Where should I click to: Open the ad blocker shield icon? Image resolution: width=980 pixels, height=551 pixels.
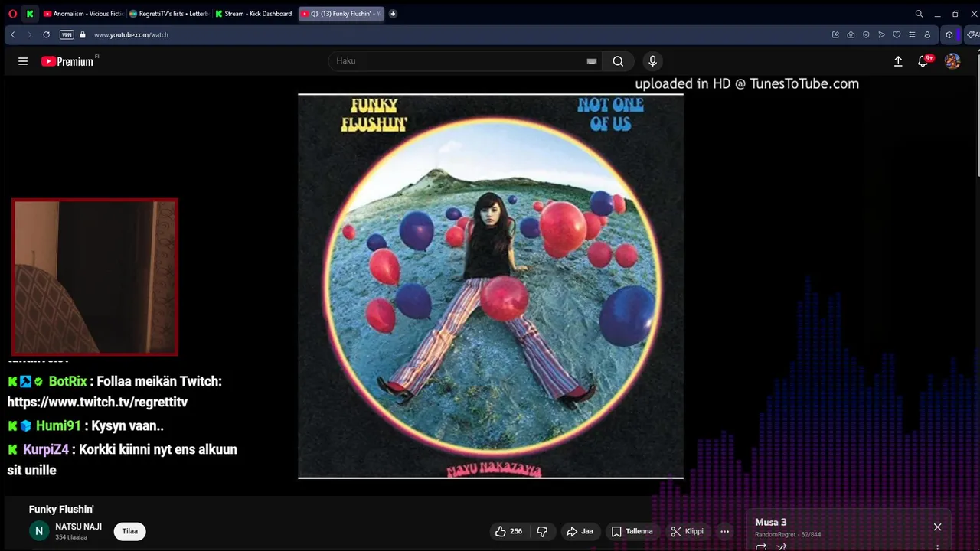[866, 34]
